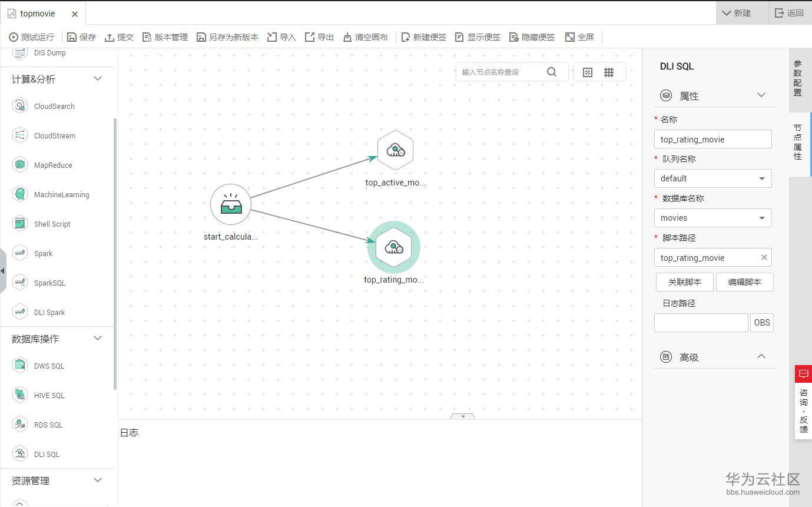812x507 pixels.
Task: Close the topmovie tab
Action: click(x=74, y=14)
